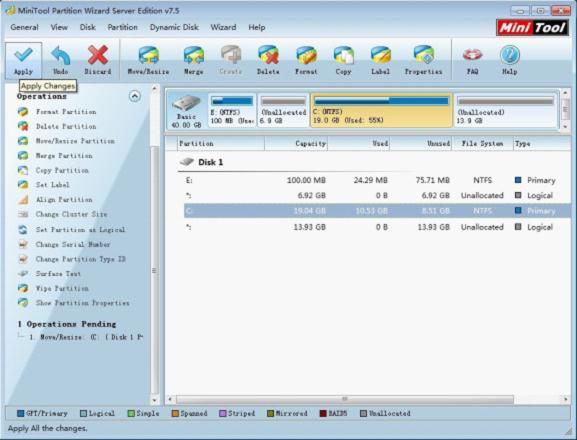Image resolution: width=577 pixels, height=440 pixels.
Task: Click Delete Partition in Operations panel
Action: [66, 127]
